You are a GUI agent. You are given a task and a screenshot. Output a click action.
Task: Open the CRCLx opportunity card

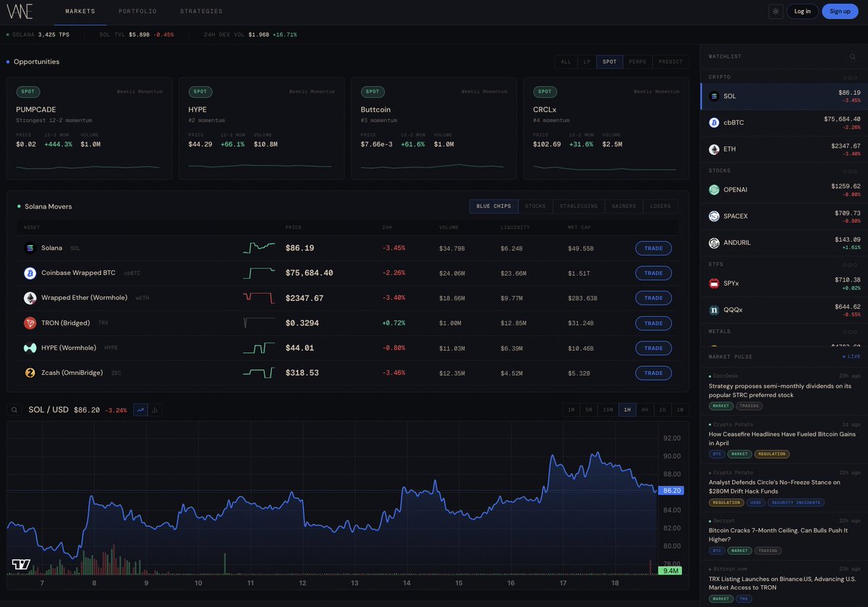click(607, 129)
